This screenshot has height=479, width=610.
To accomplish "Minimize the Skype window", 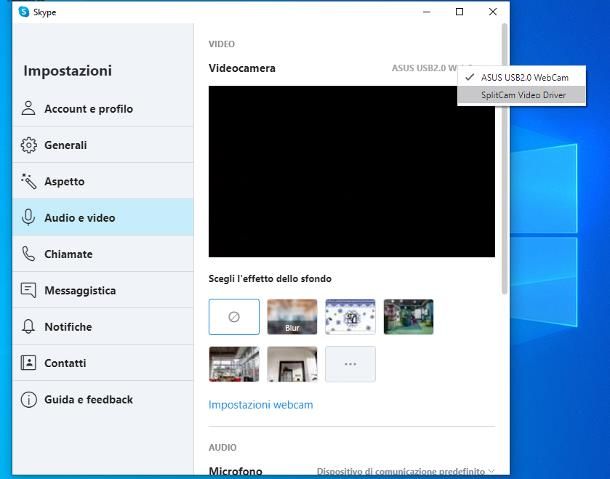I will (426, 12).
